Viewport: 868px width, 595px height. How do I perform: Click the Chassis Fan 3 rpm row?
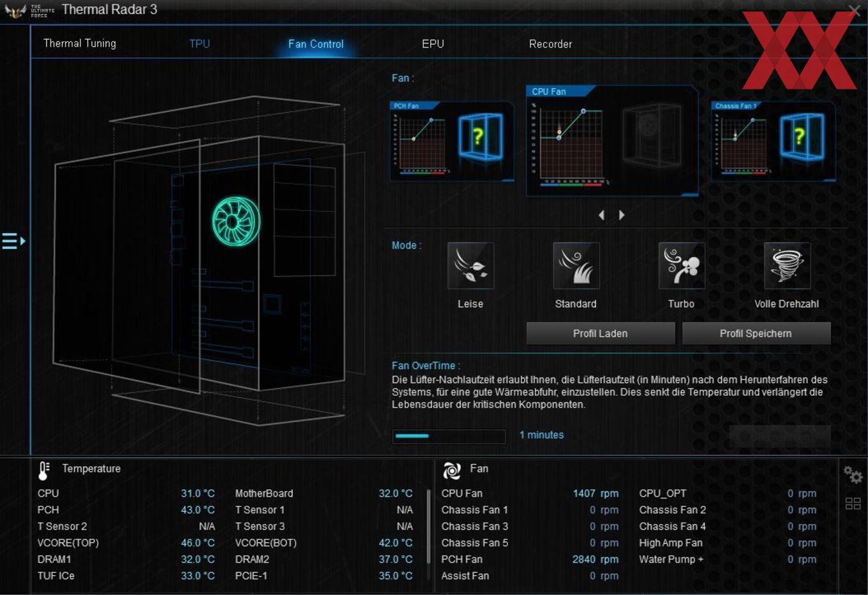click(530, 527)
